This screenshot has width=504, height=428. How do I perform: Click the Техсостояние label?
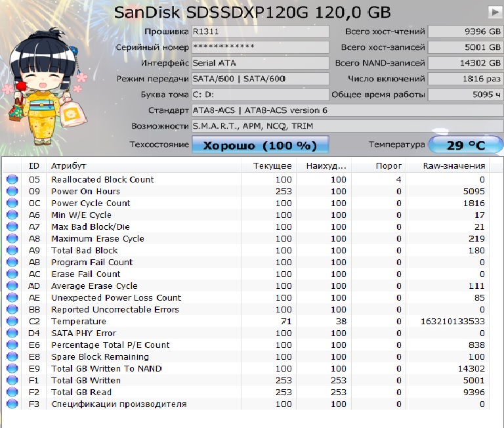[159, 144]
